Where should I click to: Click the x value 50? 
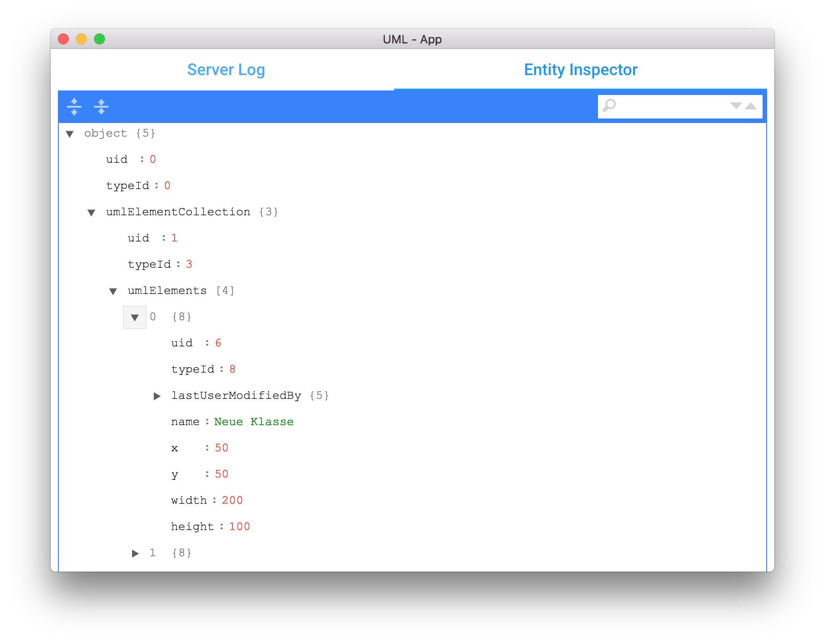(x=221, y=448)
